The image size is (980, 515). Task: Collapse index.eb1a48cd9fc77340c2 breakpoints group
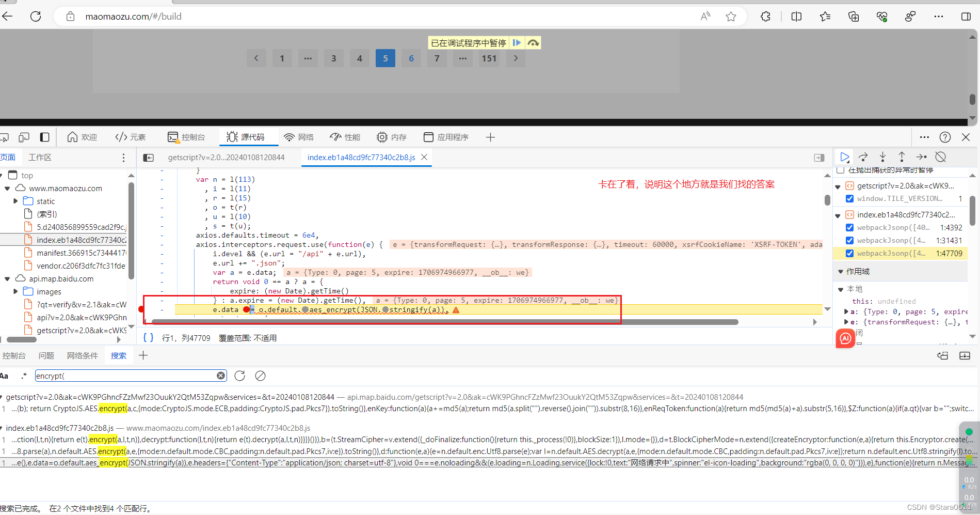tap(838, 215)
